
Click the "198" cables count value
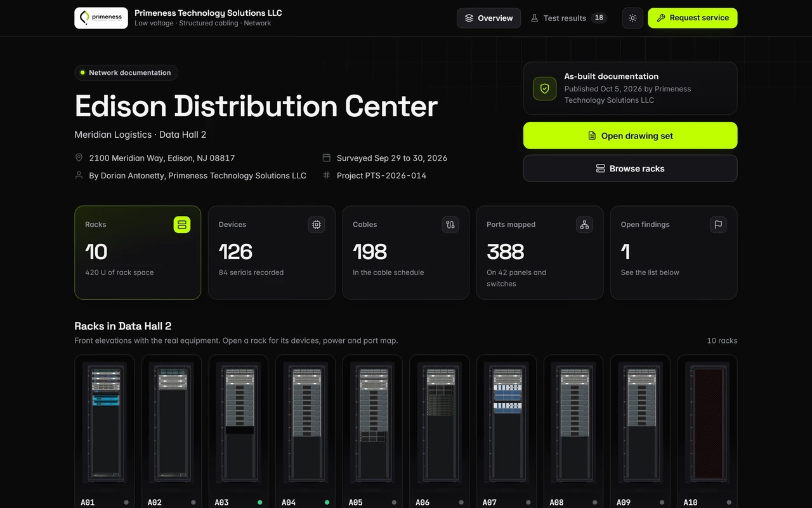[x=370, y=251]
